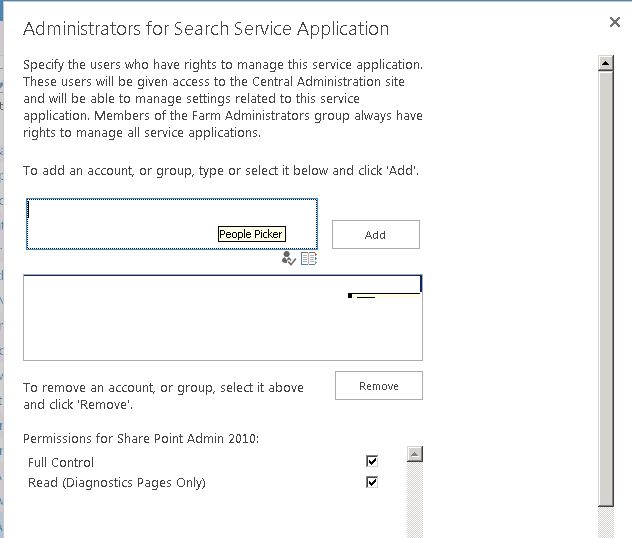Click the "Administrators for Search Service Application" title
This screenshot has width=632, height=538.
[x=206, y=29]
